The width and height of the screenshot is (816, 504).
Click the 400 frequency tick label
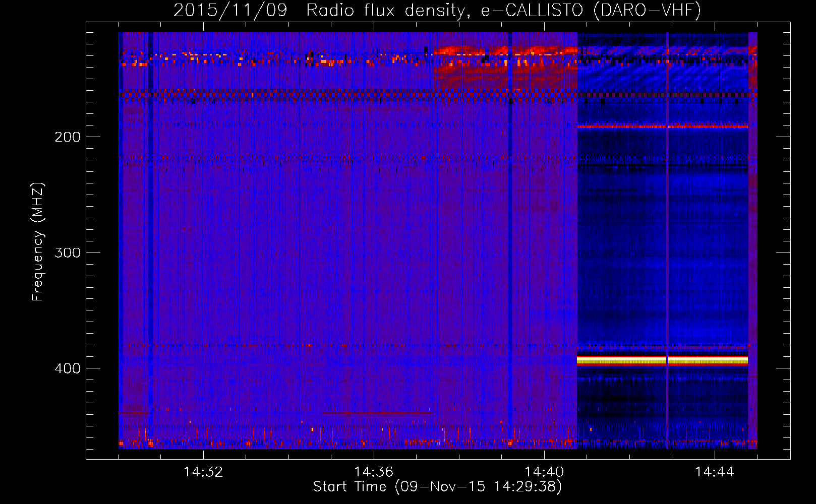68,368
